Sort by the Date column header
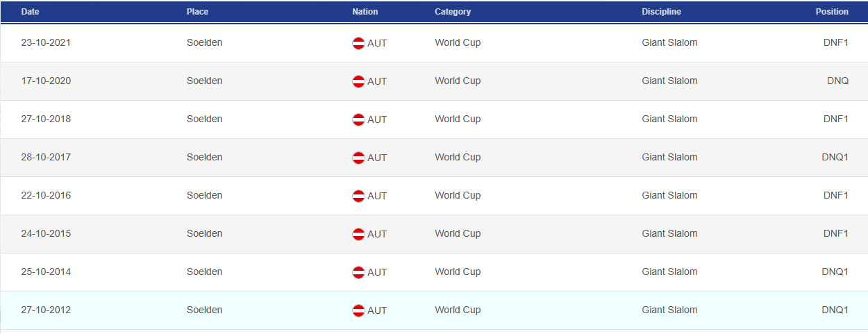Image resolution: width=868 pixels, height=334 pixels. (30, 12)
